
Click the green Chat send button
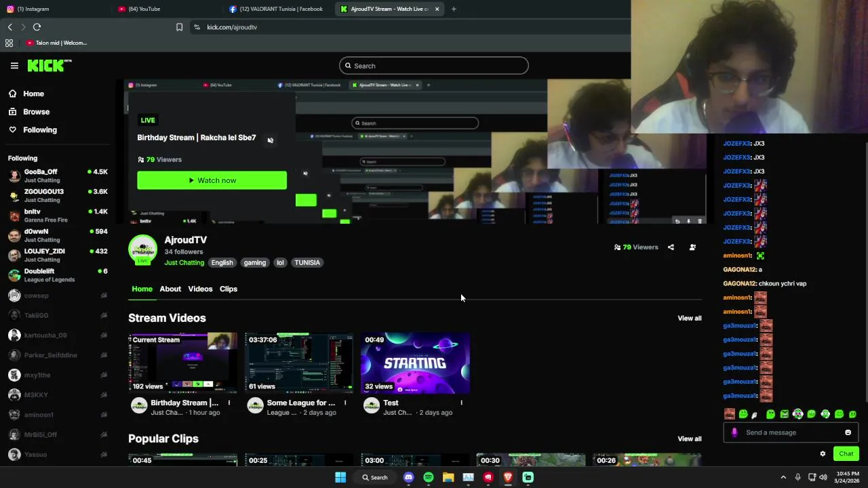click(x=846, y=454)
